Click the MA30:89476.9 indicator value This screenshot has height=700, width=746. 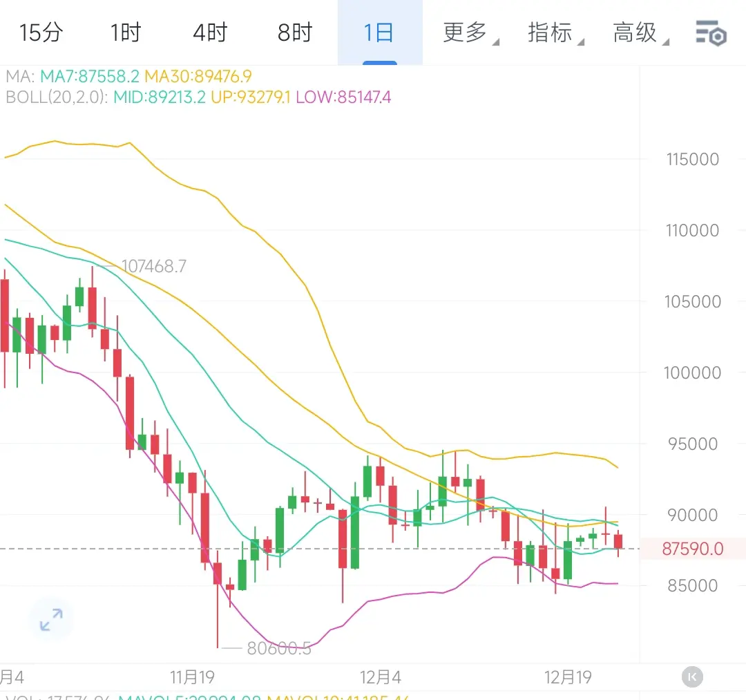[x=198, y=76]
